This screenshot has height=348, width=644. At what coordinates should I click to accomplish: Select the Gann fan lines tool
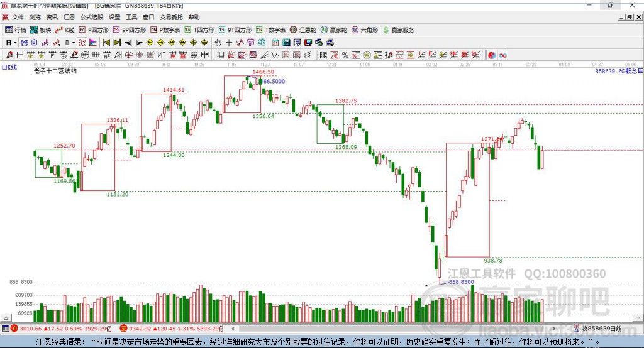pos(231,55)
